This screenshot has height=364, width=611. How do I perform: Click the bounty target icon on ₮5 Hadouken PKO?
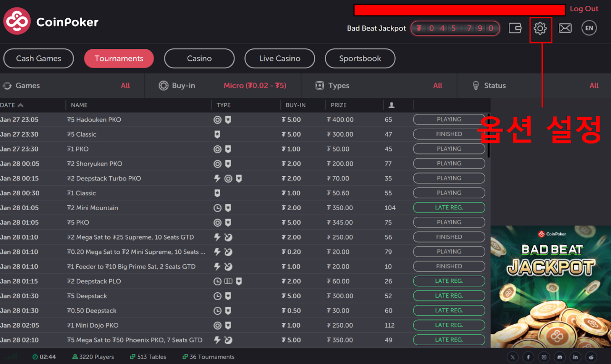tap(217, 120)
